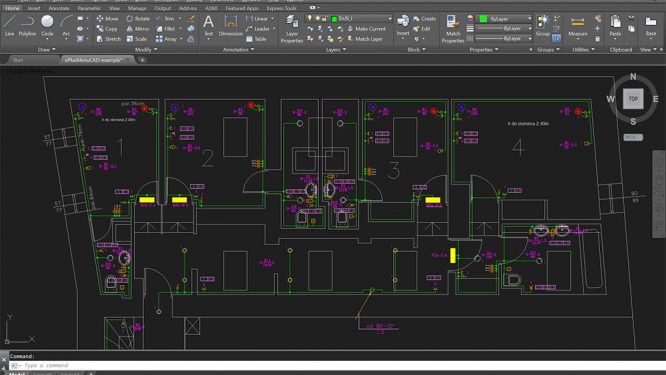Activate the Scale tool
This screenshot has width=666, height=375.
[136, 39]
